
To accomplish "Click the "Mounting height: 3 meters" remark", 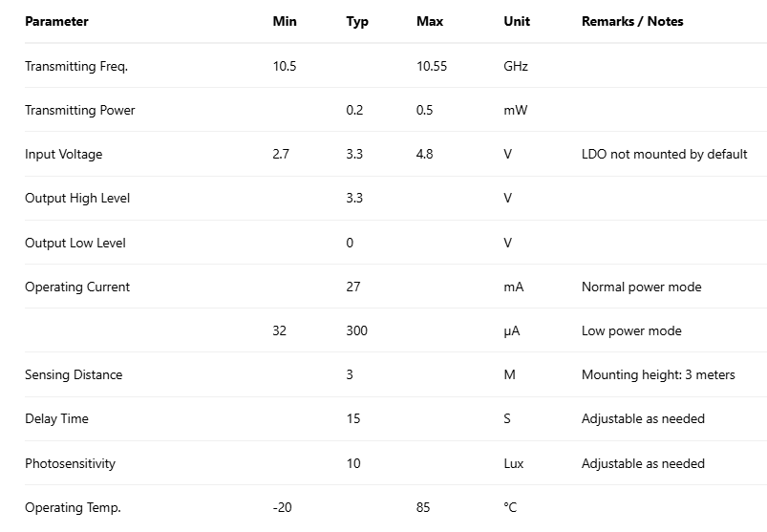I will (x=658, y=374).
